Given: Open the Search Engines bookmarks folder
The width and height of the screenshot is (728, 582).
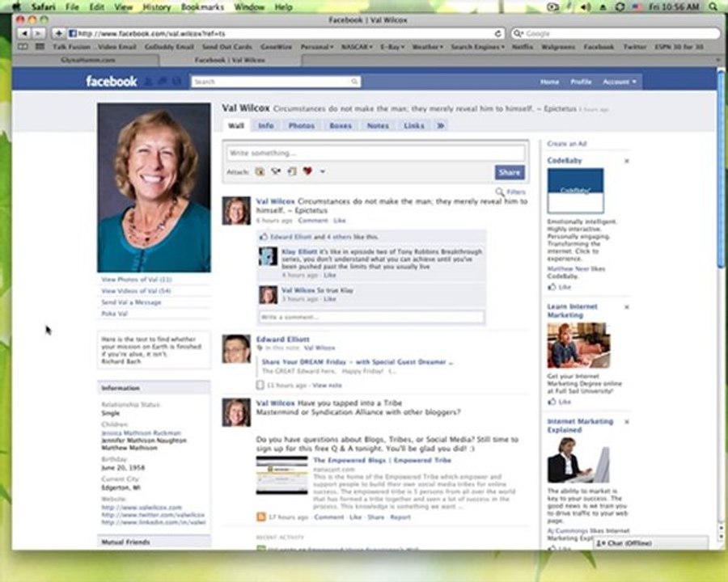Looking at the screenshot, I should pos(477,47).
